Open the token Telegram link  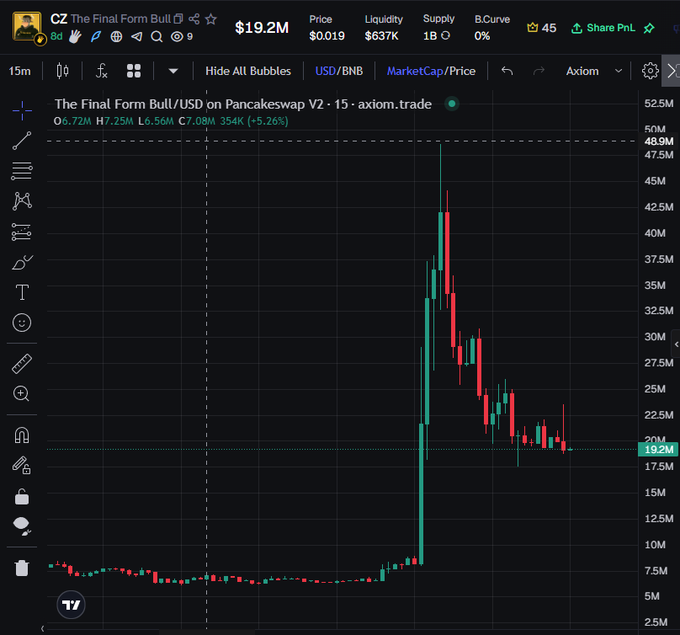137,36
